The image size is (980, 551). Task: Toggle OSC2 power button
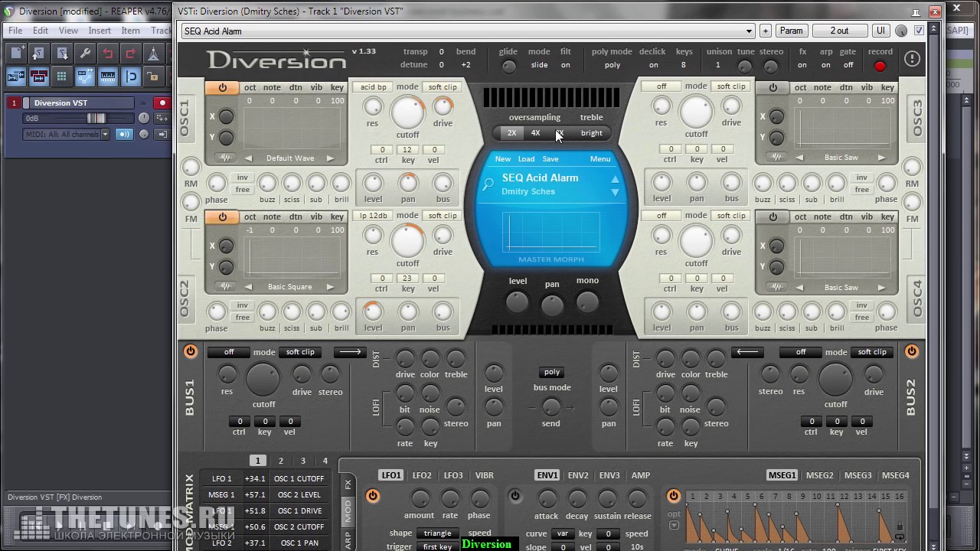coord(222,217)
